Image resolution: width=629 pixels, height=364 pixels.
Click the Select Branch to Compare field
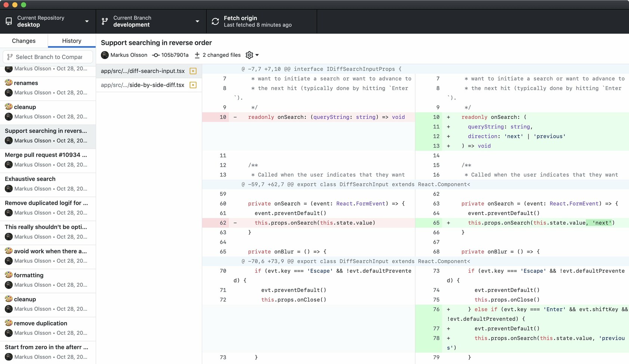tap(49, 57)
